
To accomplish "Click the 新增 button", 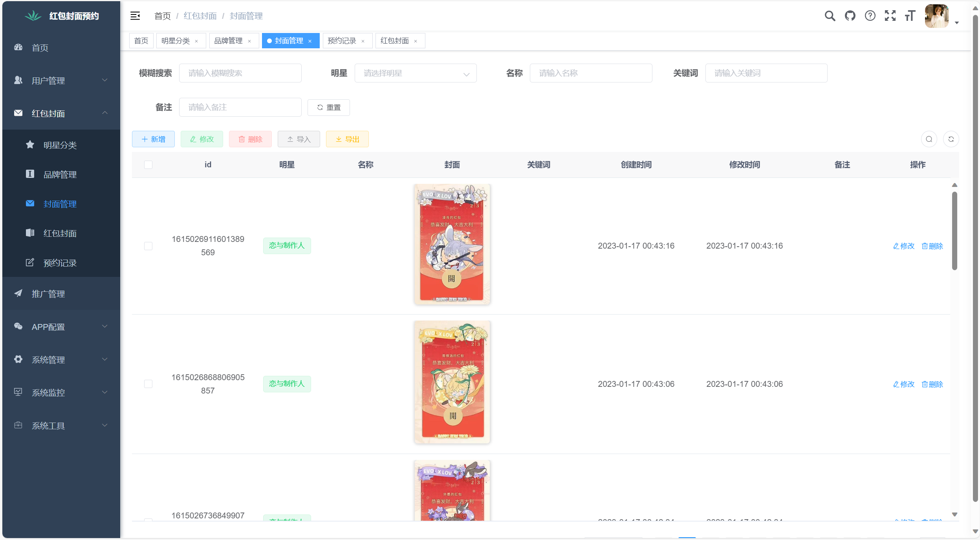I will click(153, 139).
